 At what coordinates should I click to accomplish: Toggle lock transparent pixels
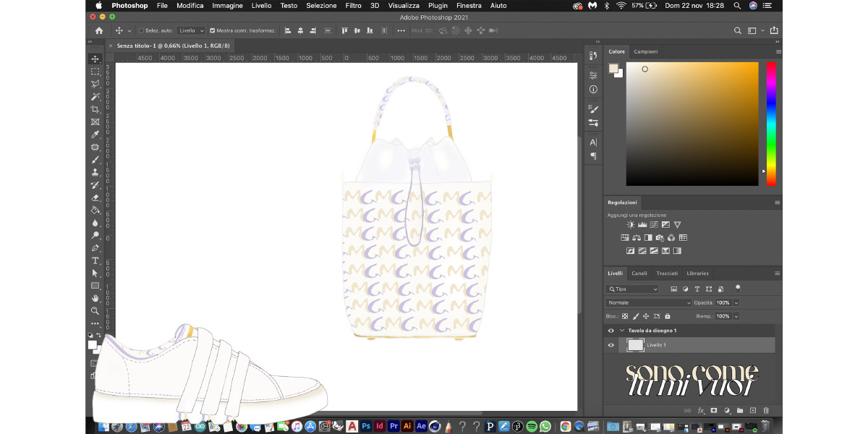[x=625, y=316]
